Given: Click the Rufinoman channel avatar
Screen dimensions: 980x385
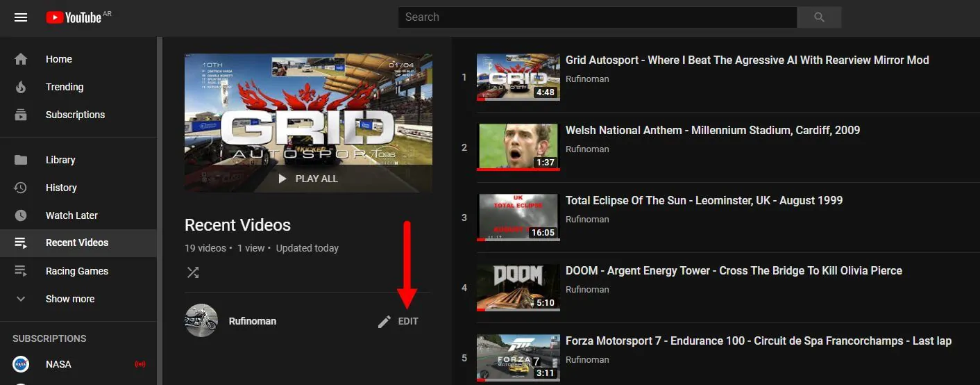Looking at the screenshot, I should point(201,321).
